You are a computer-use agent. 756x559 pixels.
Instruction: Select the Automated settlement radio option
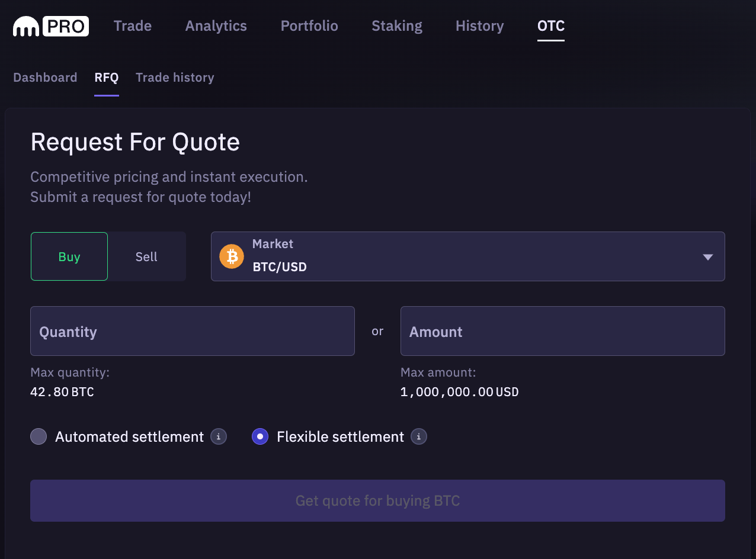click(x=39, y=437)
